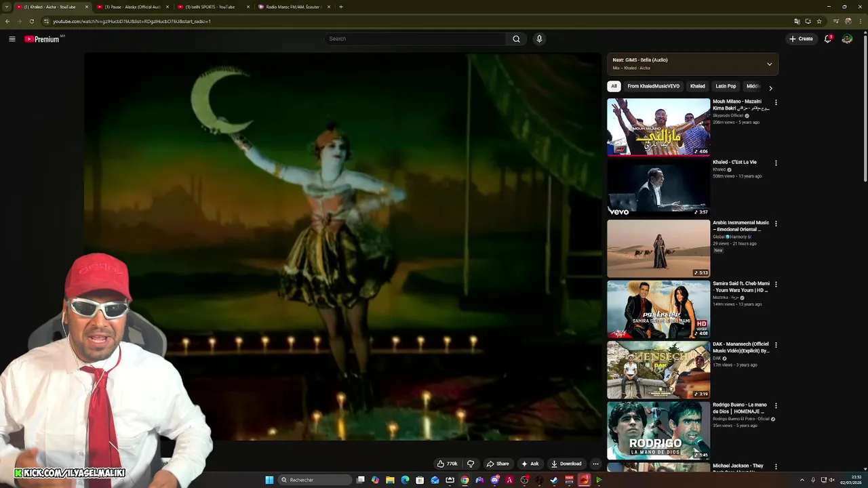Open the taskbar clock showing 23:32
This screenshot has width=868, height=488.
coord(852,480)
